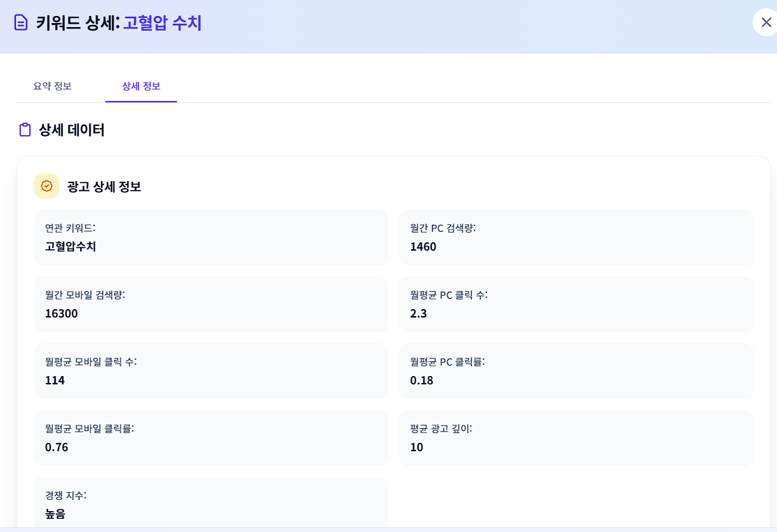Click the clipboard icon next to 상세 데이터
The image size is (777, 532).
pos(25,130)
